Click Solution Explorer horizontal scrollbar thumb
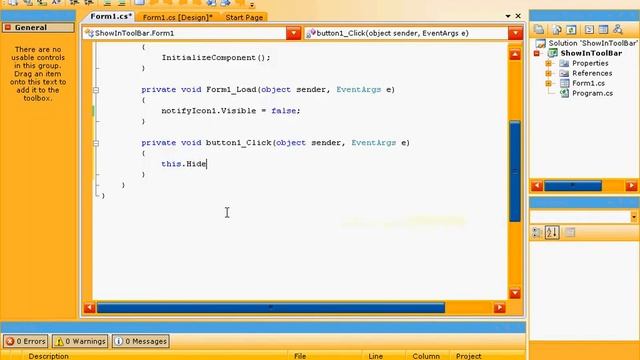Image resolution: width=640 pixels, height=360 pixels. 573,186
